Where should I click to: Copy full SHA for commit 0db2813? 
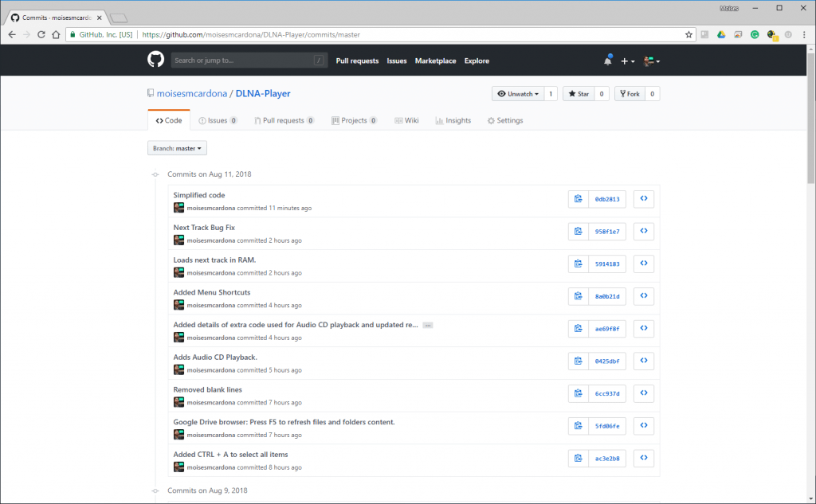point(578,199)
